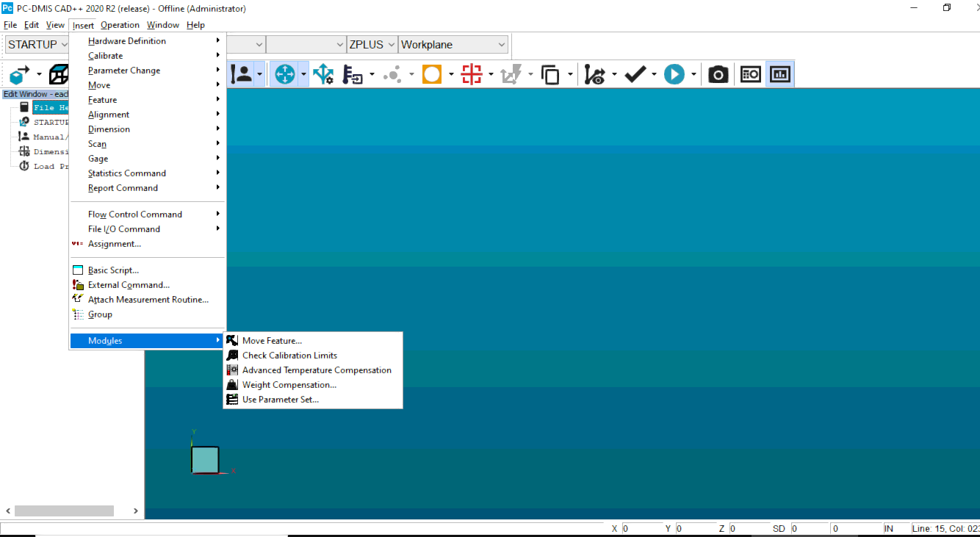Viewport: 980px width, 537px height.
Task: Open the Move submenu in the Insert menu
Action: 147,85
